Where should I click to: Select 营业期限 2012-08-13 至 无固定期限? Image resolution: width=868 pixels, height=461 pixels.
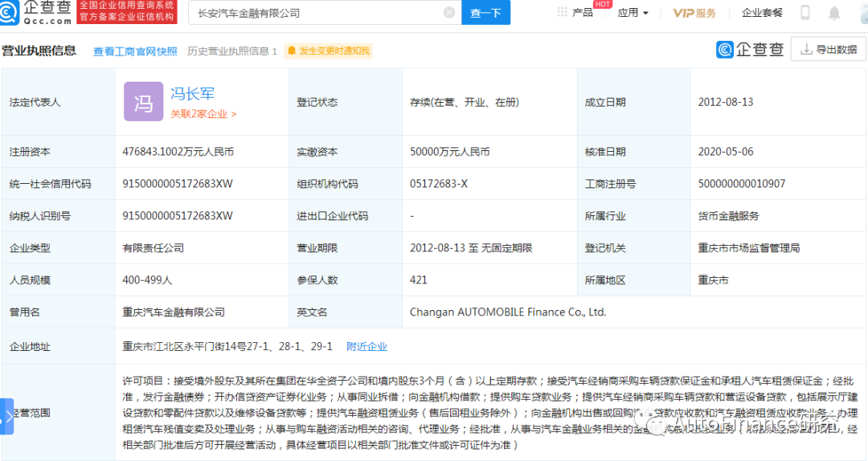pyautogui.click(x=471, y=248)
